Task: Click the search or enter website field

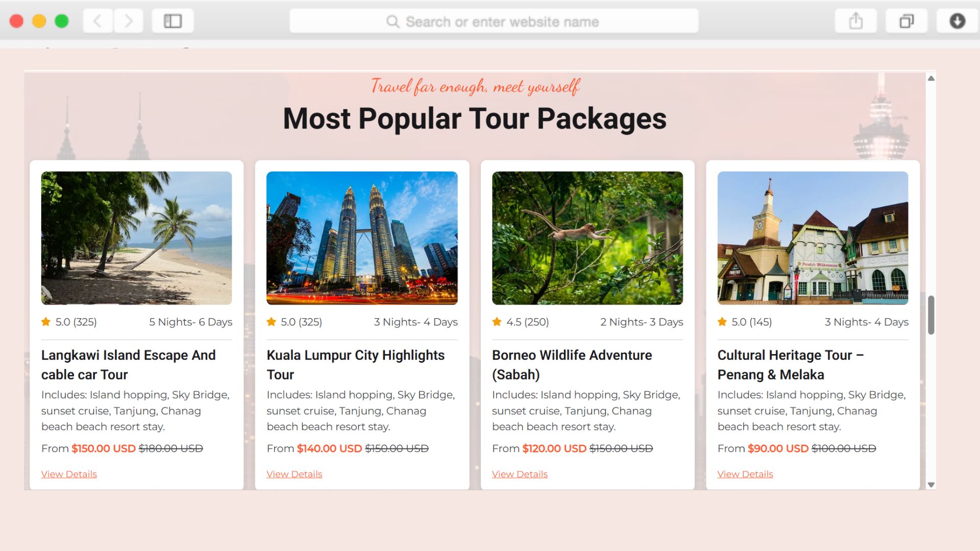Action: (493, 21)
